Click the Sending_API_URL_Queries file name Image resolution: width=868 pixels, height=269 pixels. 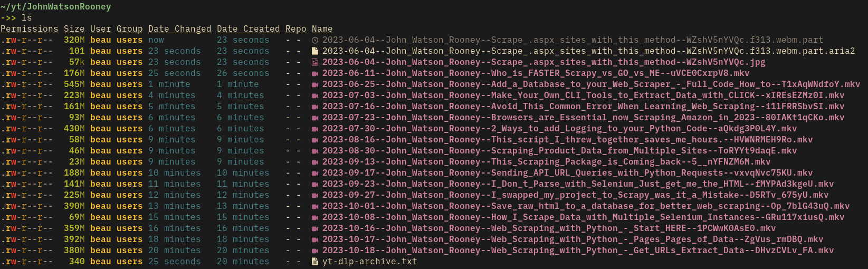(x=568, y=173)
